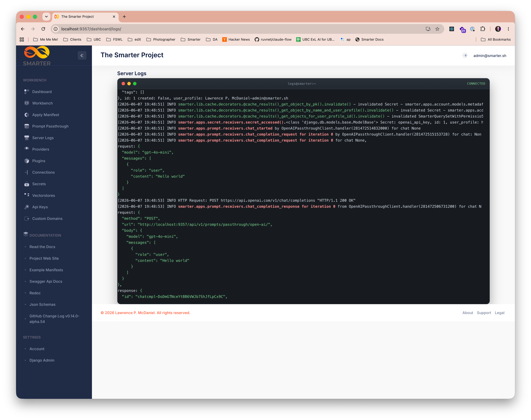Close The Smarter Project tab

[x=114, y=16]
